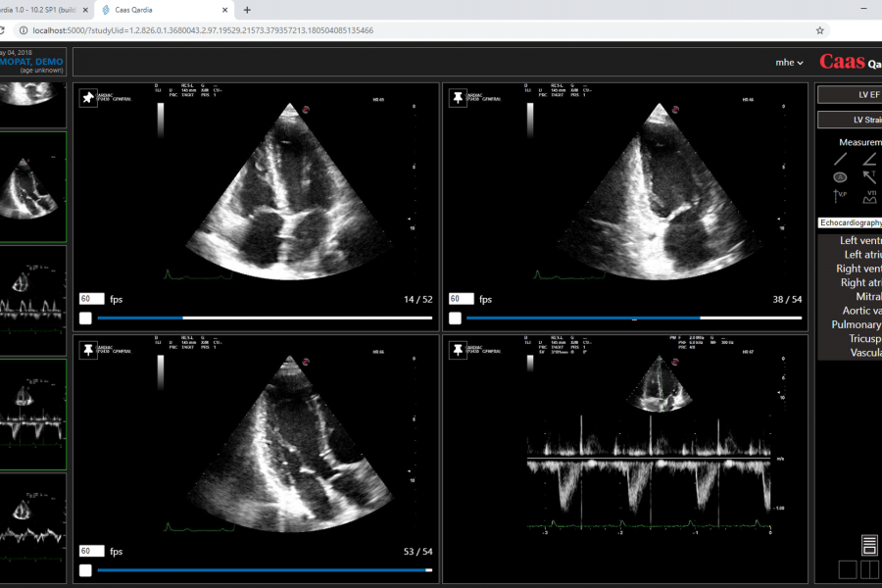Image resolution: width=882 pixels, height=588 pixels.
Task: Select the Vascular measurement group
Action: (850, 353)
